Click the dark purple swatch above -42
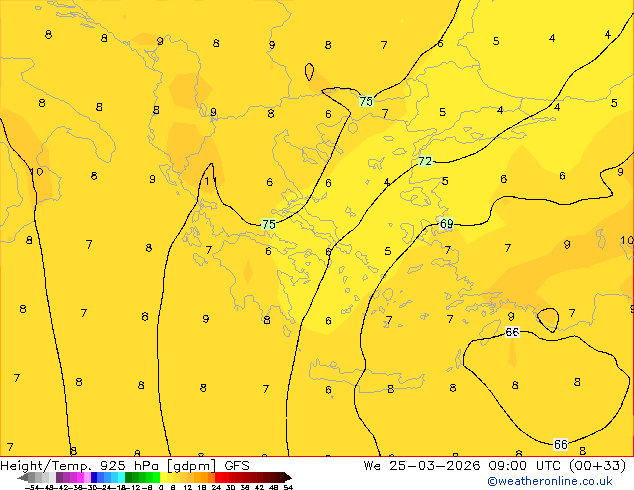The width and height of the screenshot is (634, 490). pyautogui.click(x=59, y=477)
